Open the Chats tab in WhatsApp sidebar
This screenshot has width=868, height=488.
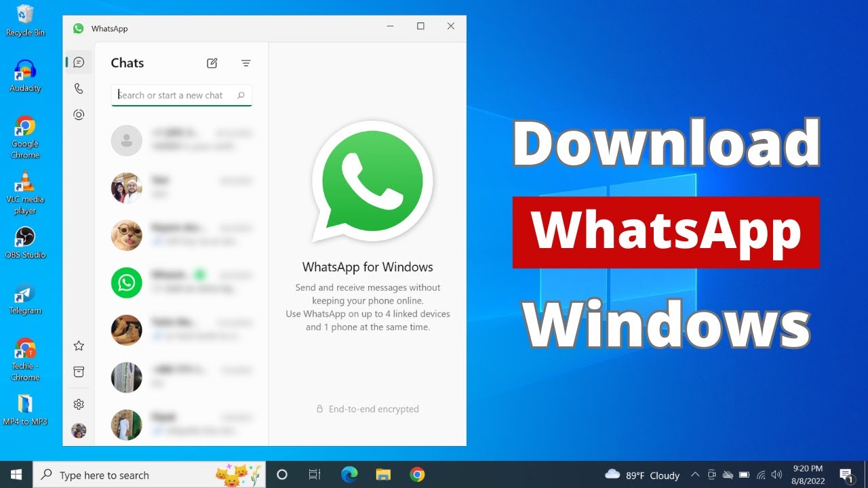coord(79,62)
